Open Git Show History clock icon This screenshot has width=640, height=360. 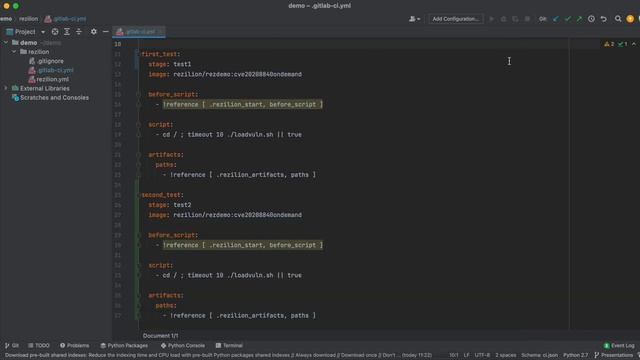tap(591, 19)
